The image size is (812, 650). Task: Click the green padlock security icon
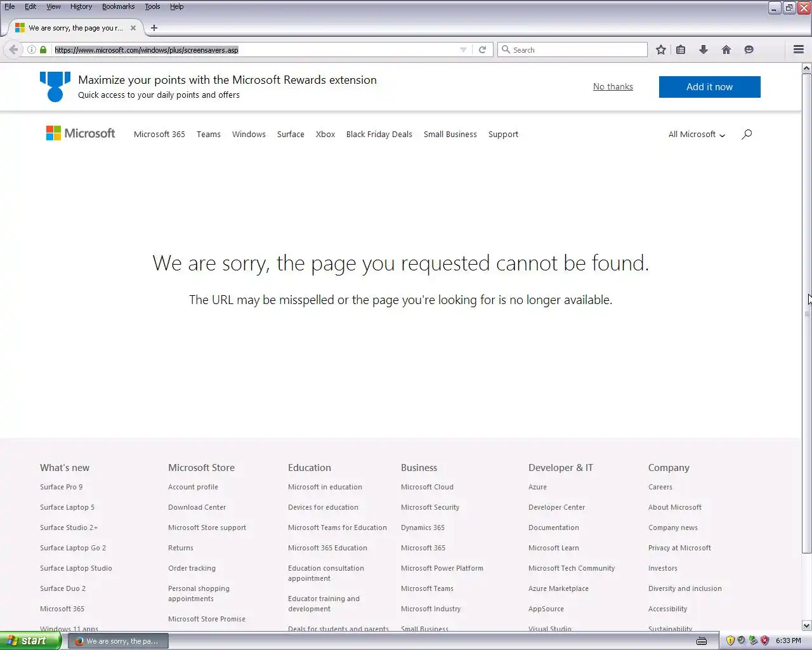(x=43, y=50)
